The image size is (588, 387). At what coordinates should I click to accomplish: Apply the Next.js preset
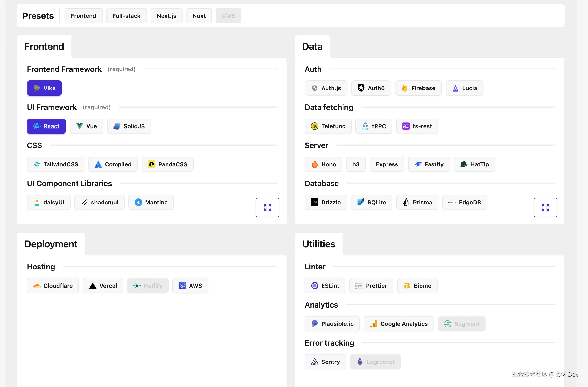click(x=166, y=16)
